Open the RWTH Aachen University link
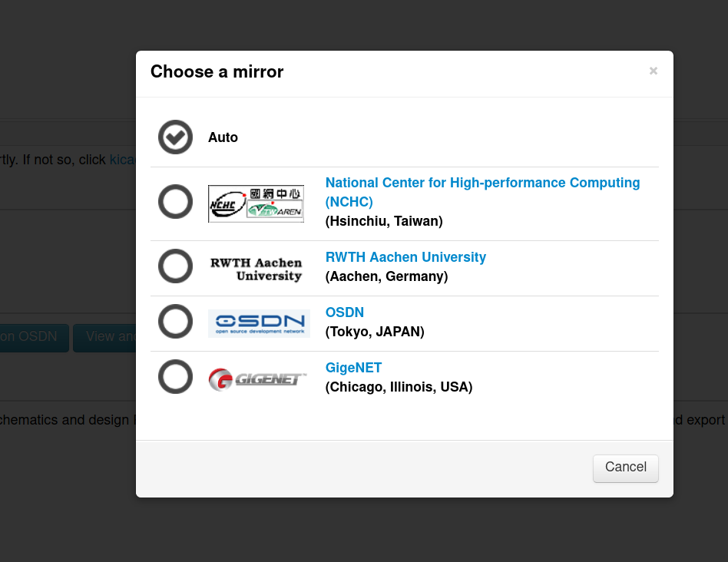Screen dimensions: 728x562 [405, 257]
